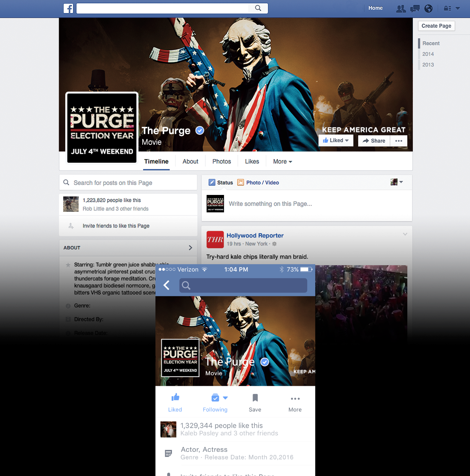
Task: Tap the mobile Save bookmark icon
Action: tap(255, 398)
